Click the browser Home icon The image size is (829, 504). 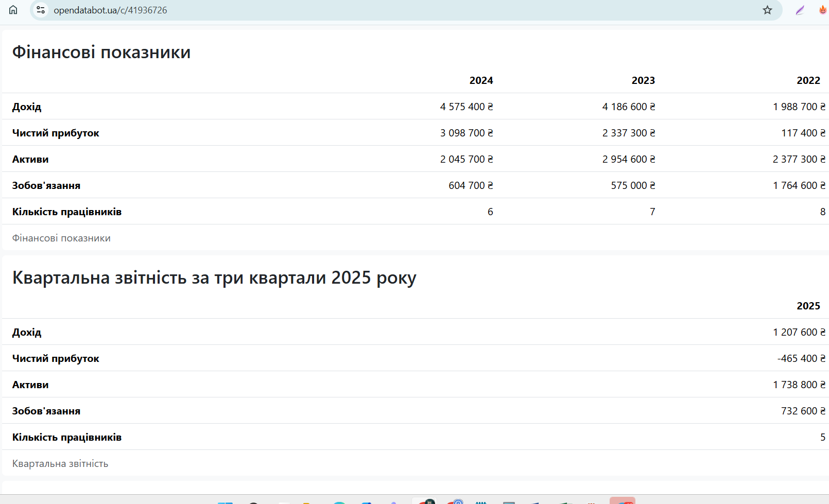[x=13, y=10]
